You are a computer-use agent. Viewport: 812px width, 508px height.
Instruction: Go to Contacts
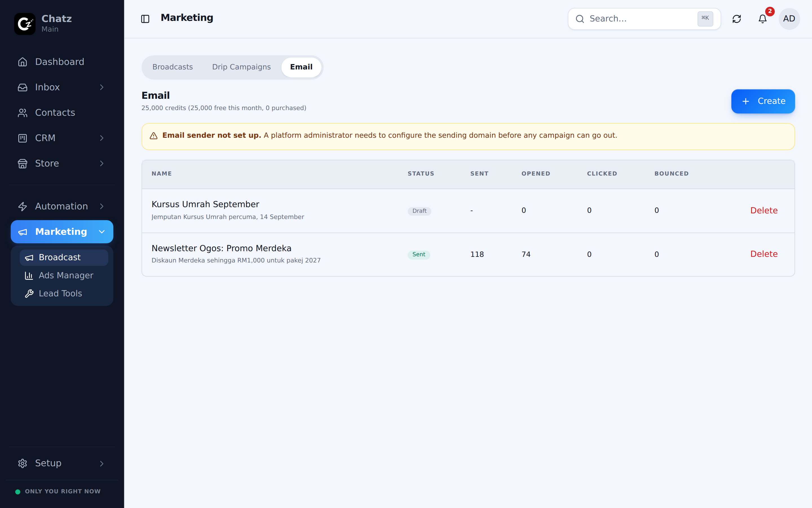[x=62, y=113]
